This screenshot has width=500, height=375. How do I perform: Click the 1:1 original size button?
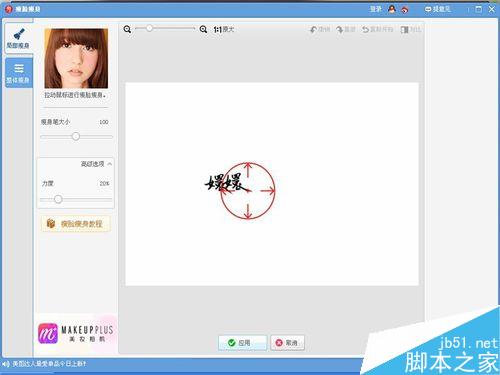(x=224, y=30)
